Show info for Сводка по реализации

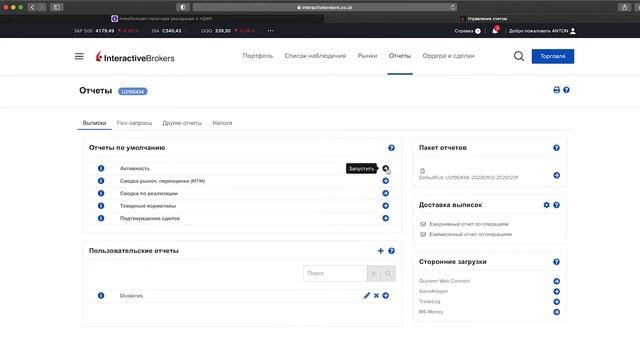[x=101, y=193]
